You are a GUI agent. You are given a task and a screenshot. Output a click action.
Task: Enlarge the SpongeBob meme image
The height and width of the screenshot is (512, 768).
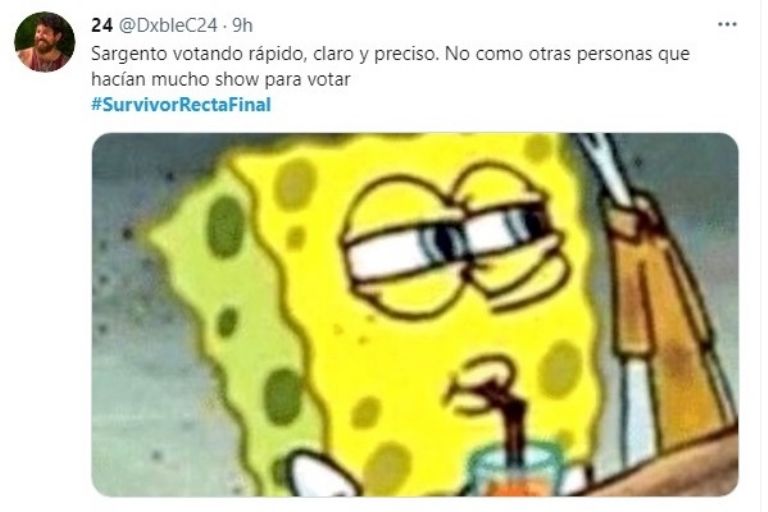(415, 315)
